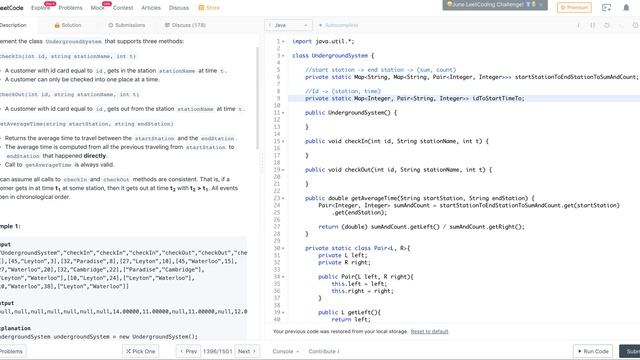Open Mock in the top navigation
The height and width of the screenshot is (360, 640).
pos(98,8)
